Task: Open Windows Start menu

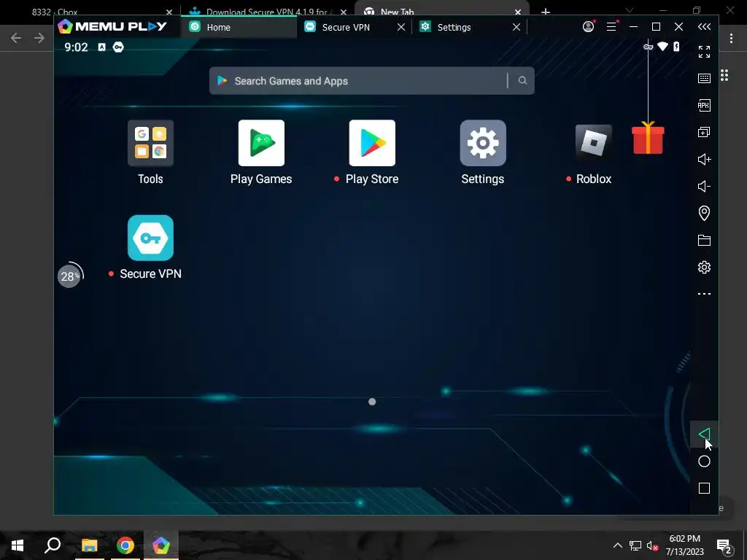Action: coord(18,545)
